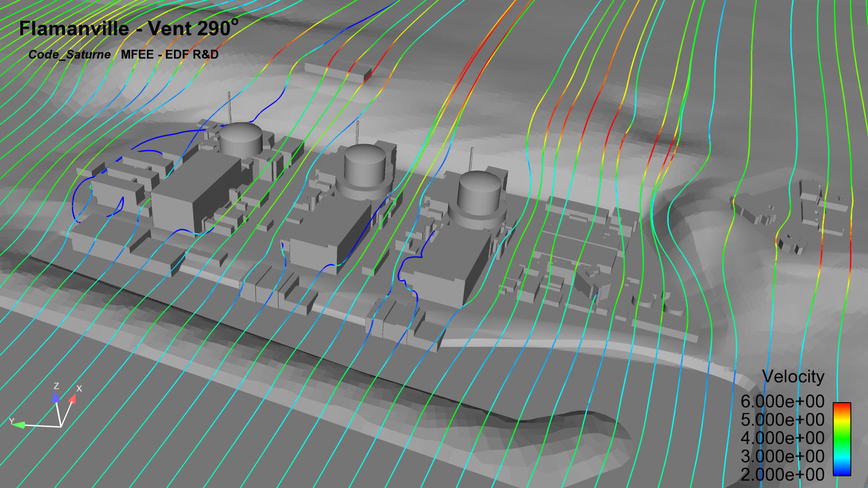The image size is (868, 488).
Task: Click the 6.000e+00 legend label
Action: [x=782, y=401]
